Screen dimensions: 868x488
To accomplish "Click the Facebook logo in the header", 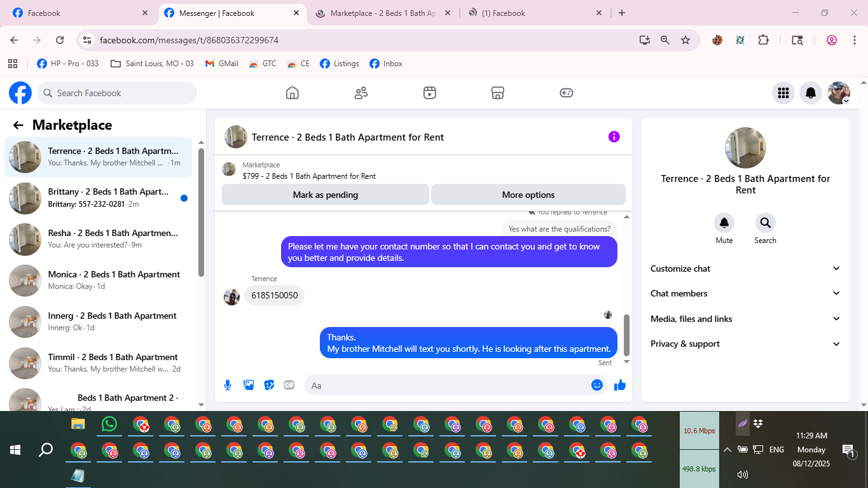I will pyautogui.click(x=20, y=93).
